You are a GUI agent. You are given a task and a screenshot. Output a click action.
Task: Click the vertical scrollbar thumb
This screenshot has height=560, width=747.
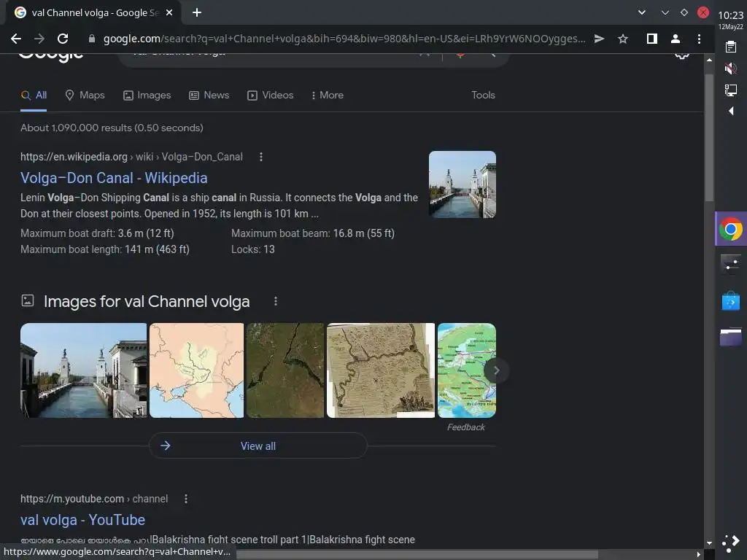pyautogui.click(x=709, y=137)
